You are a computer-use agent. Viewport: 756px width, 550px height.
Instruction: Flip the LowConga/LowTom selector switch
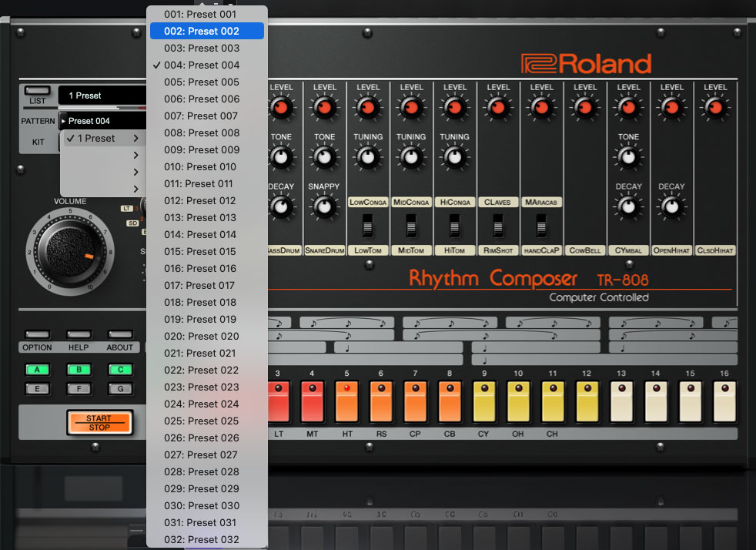368,225
